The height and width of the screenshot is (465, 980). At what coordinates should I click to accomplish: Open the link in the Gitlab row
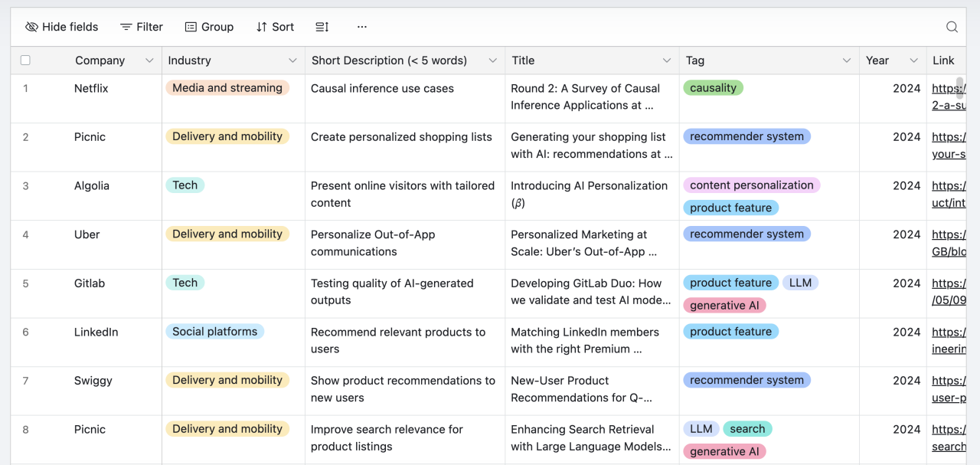(x=949, y=292)
